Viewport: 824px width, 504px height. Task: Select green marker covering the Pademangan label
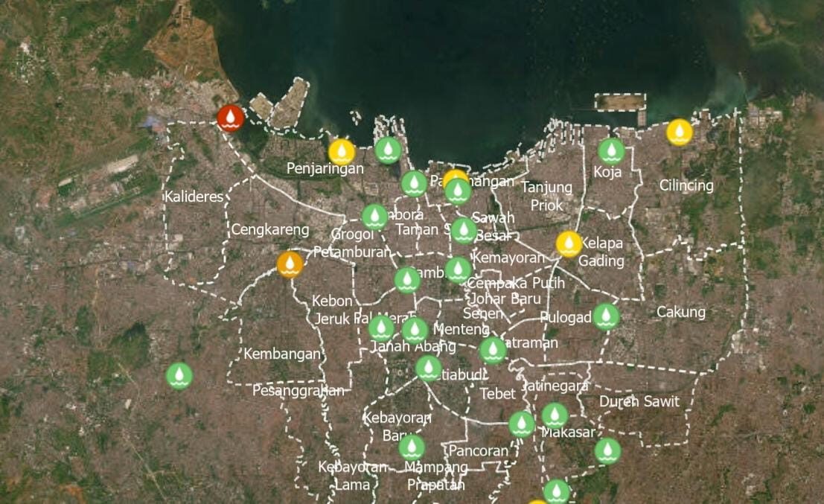point(458,191)
